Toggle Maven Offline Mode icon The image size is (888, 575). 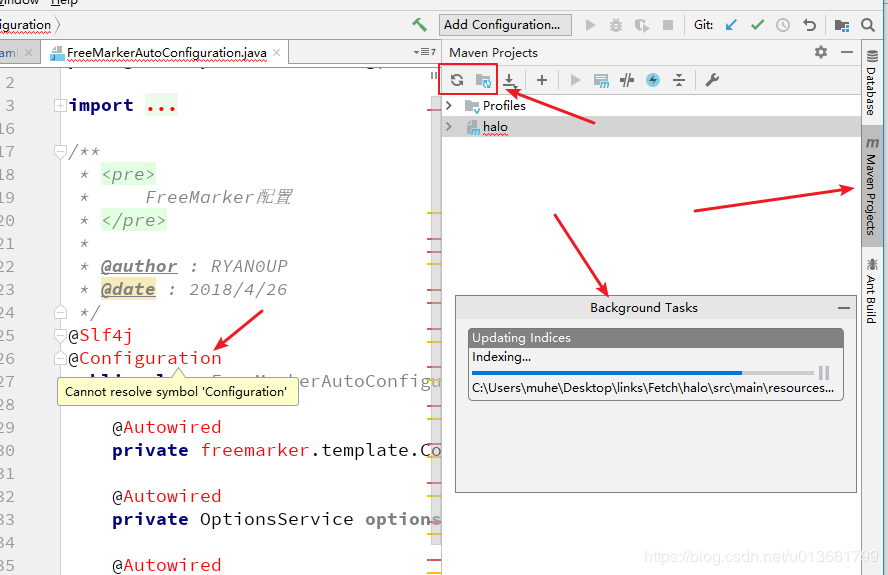coord(627,80)
